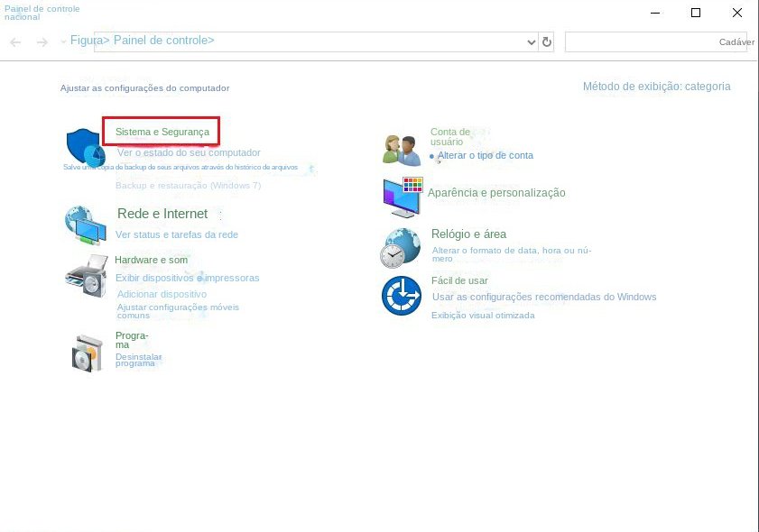The height and width of the screenshot is (532, 759).
Task: Click the Hardware e som printer icon
Action: 86,274
